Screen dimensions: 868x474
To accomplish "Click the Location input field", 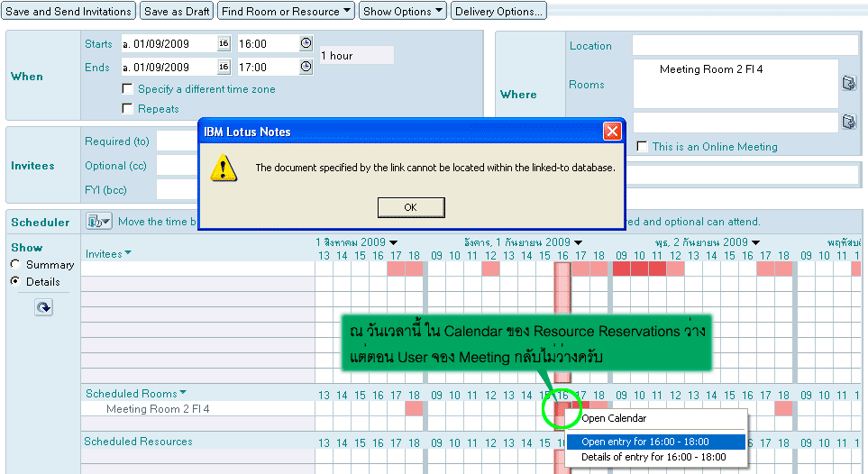I will (745, 45).
